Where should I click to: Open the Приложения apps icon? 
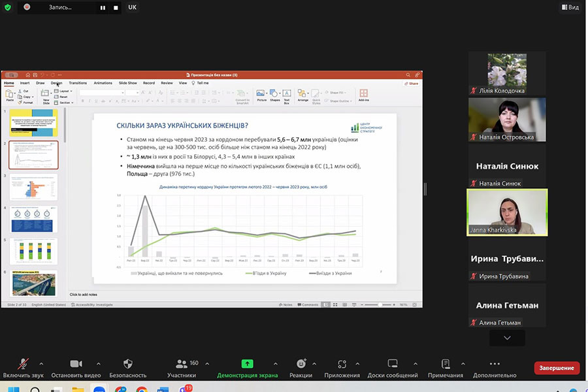point(342,364)
